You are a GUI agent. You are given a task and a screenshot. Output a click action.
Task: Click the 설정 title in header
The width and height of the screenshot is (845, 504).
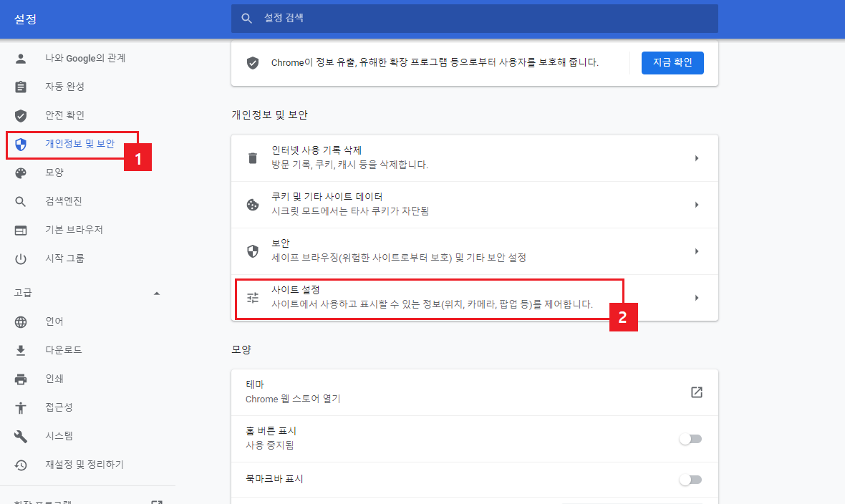(x=25, y=19)
